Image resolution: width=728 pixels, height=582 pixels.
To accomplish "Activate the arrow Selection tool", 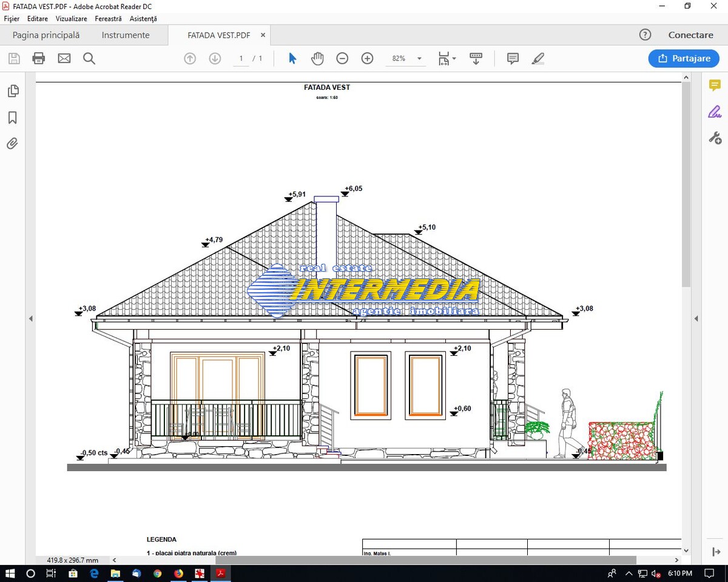I will [x=292, y=58].
